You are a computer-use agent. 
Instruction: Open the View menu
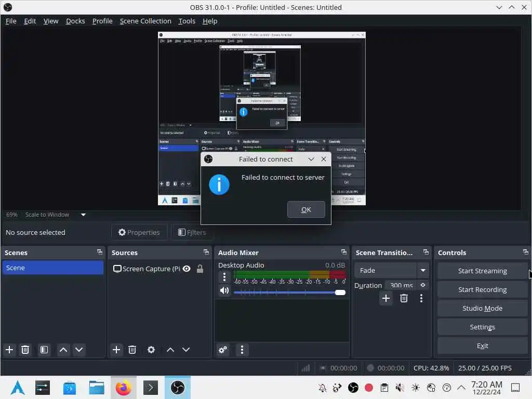tap(51, 21)
